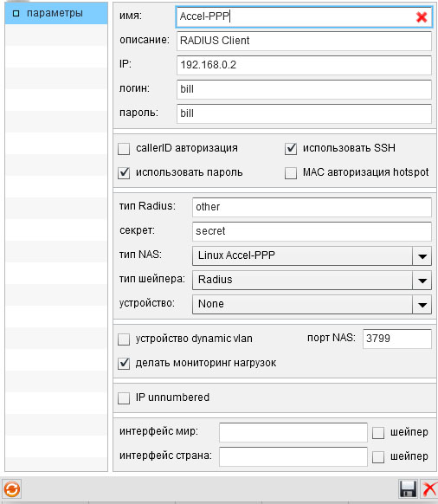Screen dimensions: 438x504
Task: Enable MAC авторизация hotspot
Action: [291, 173]
